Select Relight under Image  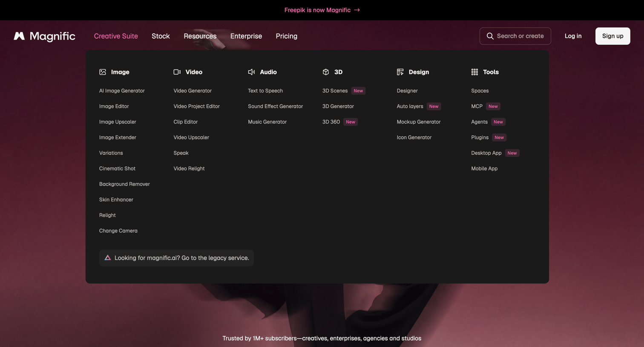pos(107,215)
